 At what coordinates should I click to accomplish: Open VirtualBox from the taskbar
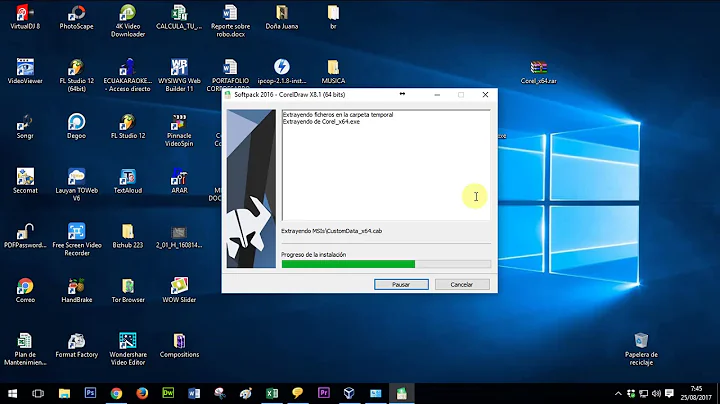coord(349,393)
